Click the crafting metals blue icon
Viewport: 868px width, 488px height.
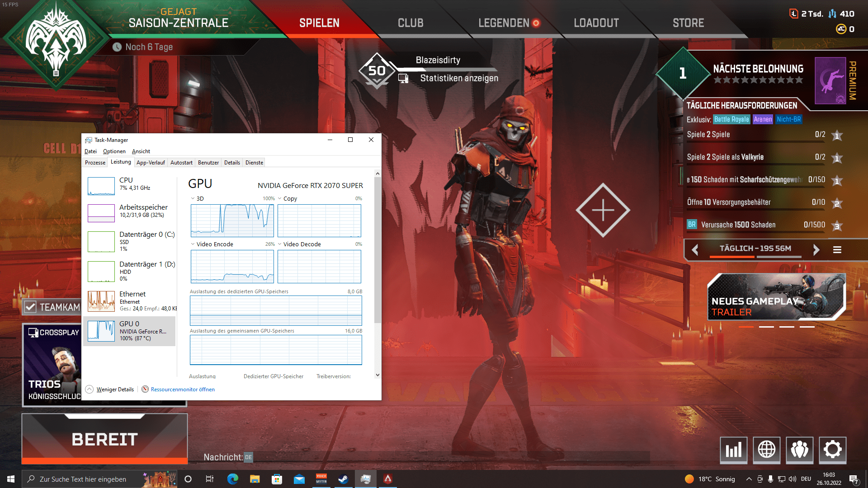point(832,14)
